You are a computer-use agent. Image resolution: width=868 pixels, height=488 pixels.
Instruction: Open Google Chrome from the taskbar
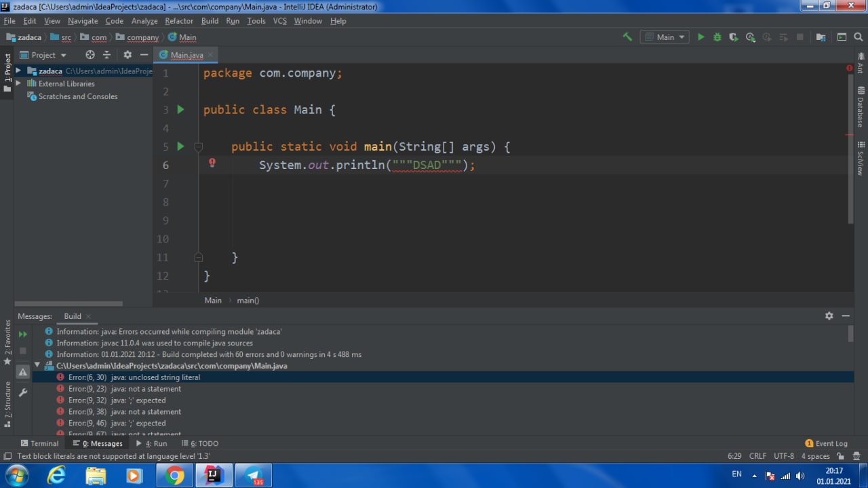(175, 476)
